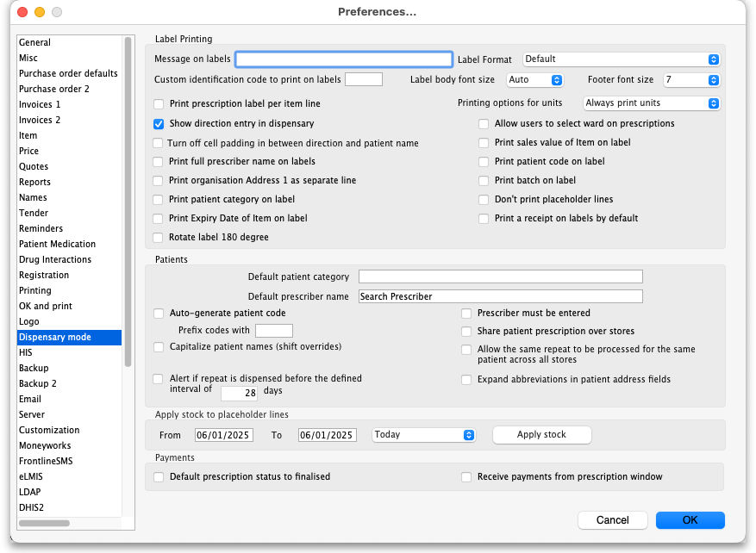Focus the Default prescriber name field
This screenshot has height=553, width=756.
click(x=500, y=296)
